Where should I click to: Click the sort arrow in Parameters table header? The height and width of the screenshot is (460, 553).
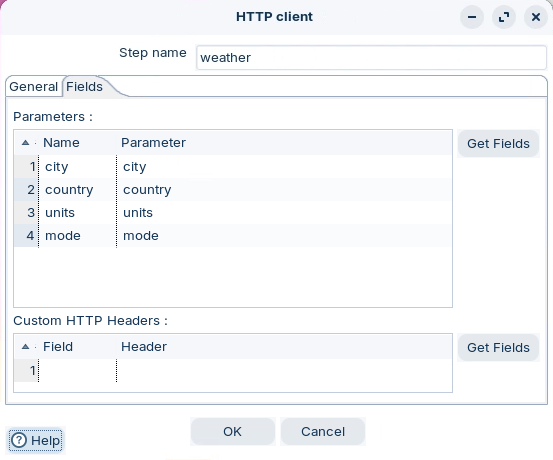pos(25,143)
